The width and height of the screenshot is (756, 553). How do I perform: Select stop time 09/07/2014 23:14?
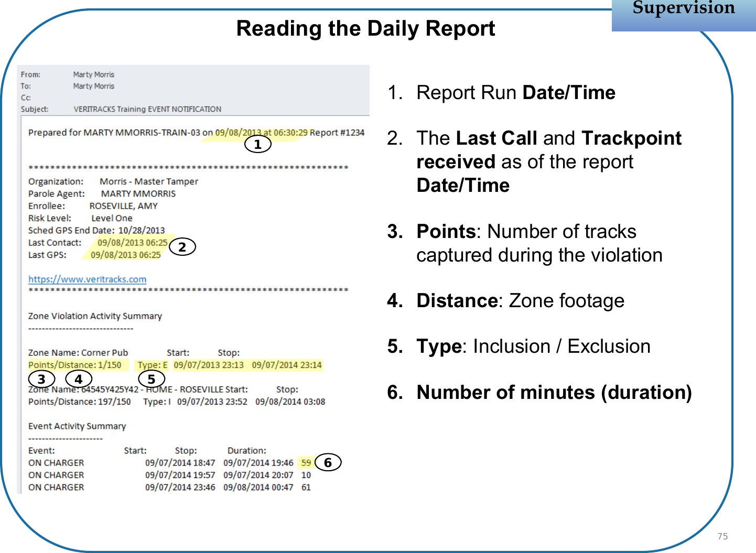click(x=287, y=365)
